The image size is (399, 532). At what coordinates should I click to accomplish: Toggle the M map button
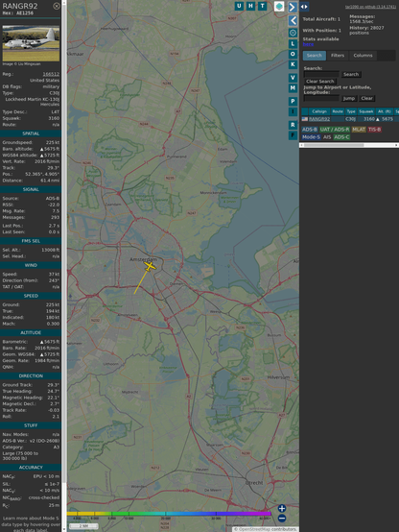(293, 88)
